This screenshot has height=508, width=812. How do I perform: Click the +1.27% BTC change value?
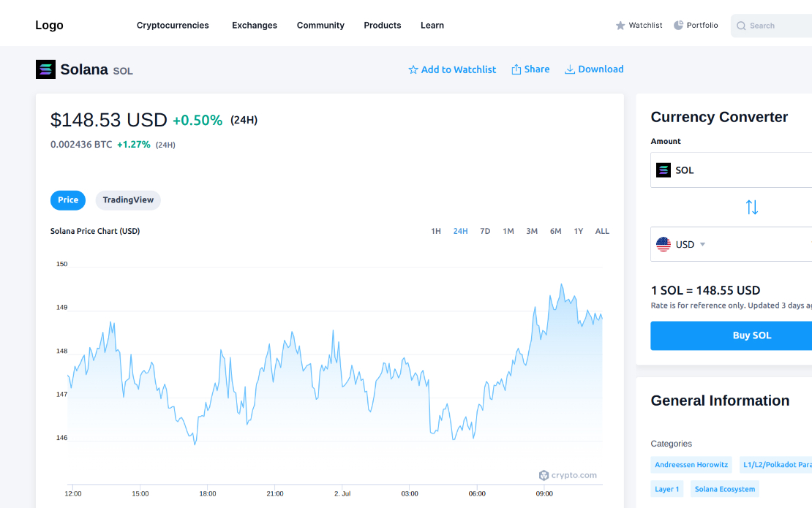coord(134,144)
